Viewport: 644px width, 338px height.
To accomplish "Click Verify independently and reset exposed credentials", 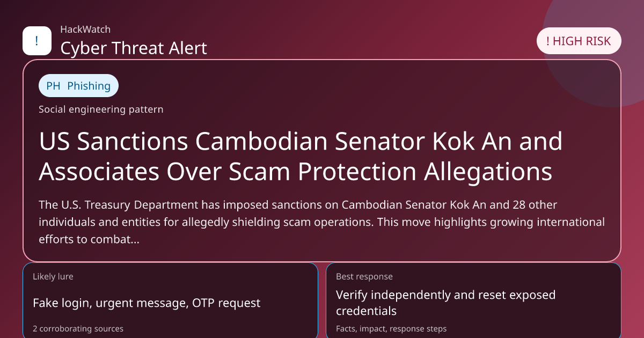I will pos(445,303).
